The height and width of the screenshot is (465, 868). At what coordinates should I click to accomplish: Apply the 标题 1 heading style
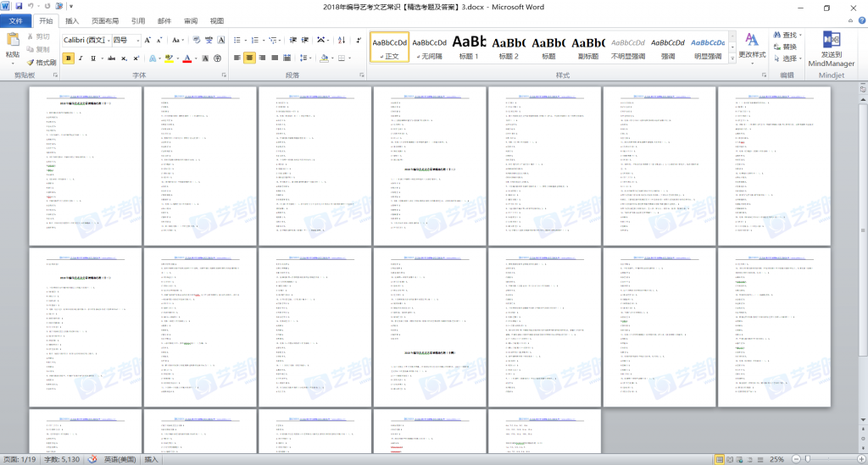pos(469,47)
